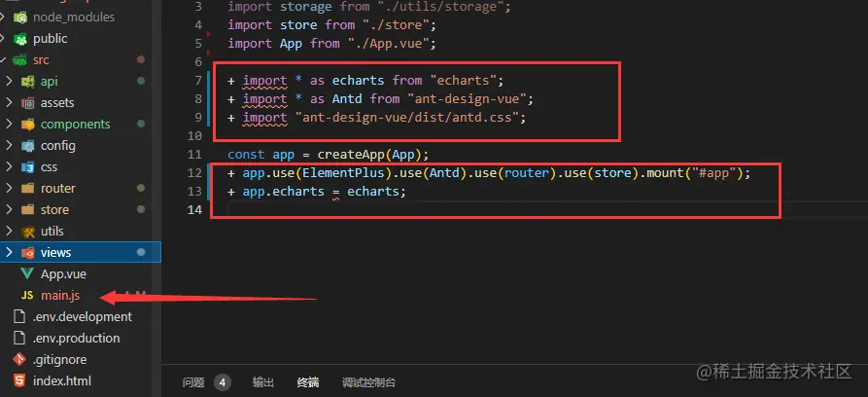The image size is (868, 397).
Task: Click the public folder icon
Action: [x=21, y=39]
